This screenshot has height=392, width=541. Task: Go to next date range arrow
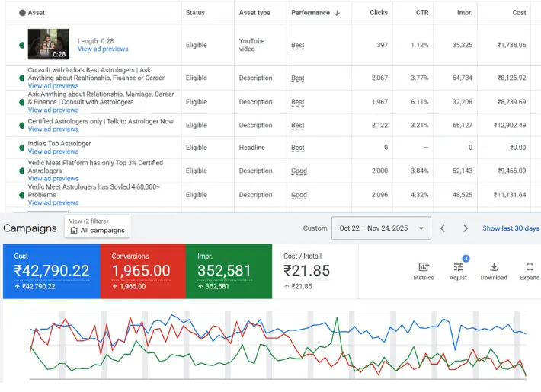click(466, 228)
